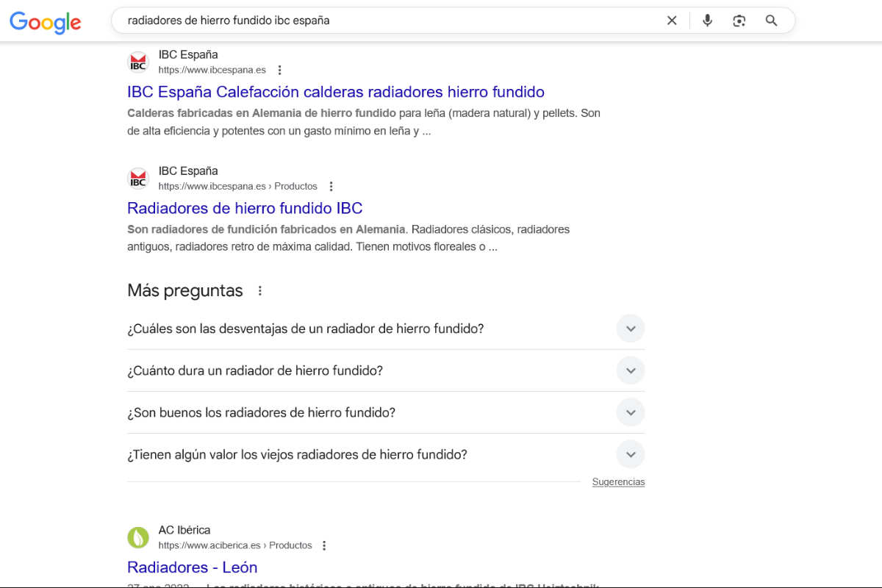Open options menu for first IBC España result
882x588 pixels.
[x=279, y=70]
